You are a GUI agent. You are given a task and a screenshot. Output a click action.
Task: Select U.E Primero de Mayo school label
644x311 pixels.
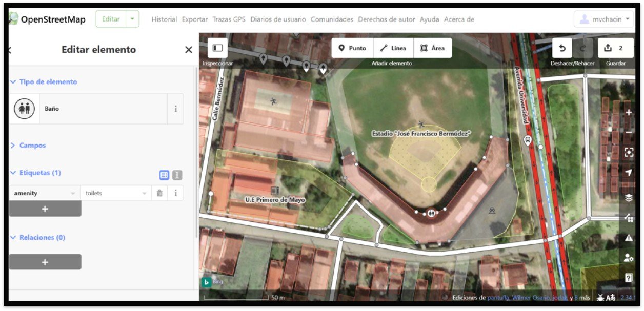pyautogui.click(x=275, y=200)
